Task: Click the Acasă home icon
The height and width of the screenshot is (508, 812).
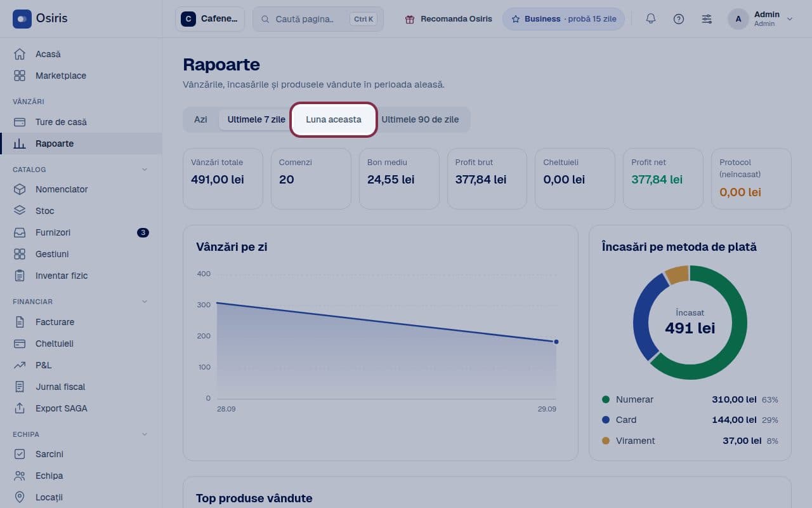Action: 20,54
